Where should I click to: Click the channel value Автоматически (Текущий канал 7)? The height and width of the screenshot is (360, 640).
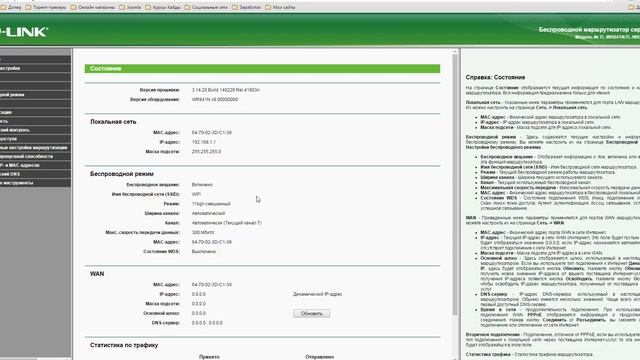click(227, 223)
